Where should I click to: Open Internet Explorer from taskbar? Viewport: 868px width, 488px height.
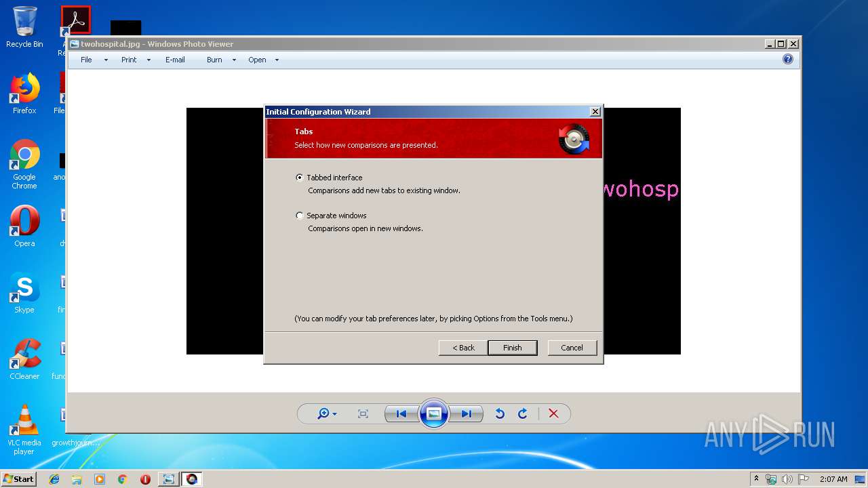(54, 479)
